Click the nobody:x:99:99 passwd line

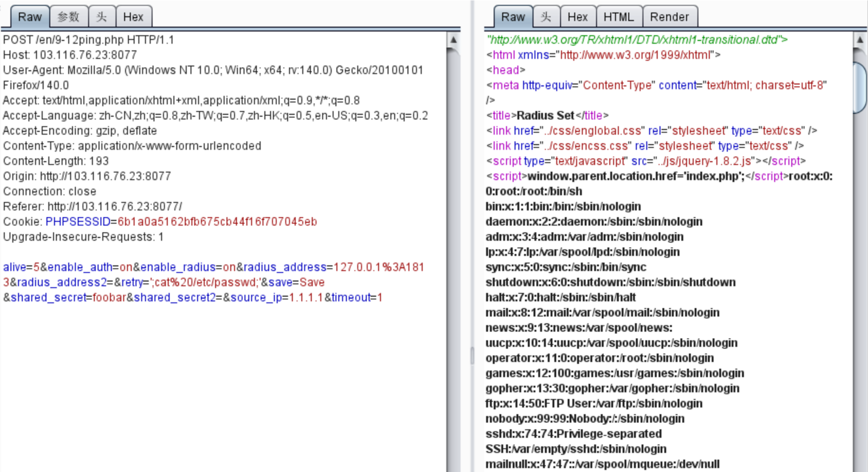[585, 419]
